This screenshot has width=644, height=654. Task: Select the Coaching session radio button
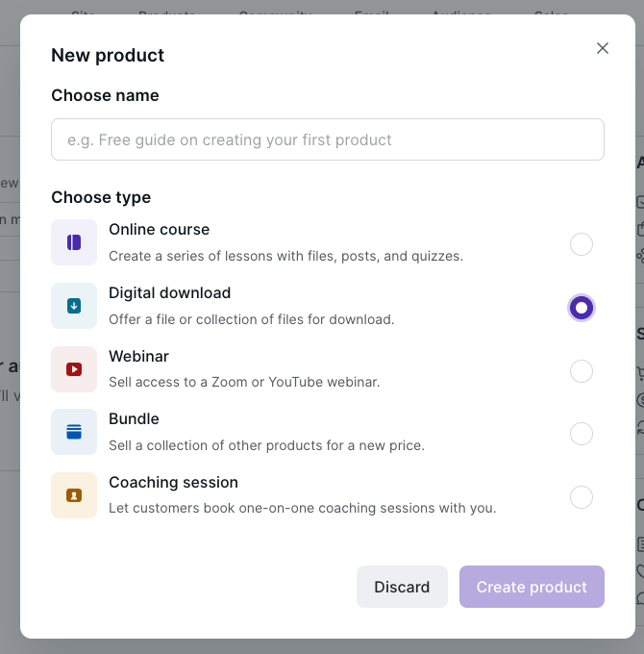tap(582, 497)
